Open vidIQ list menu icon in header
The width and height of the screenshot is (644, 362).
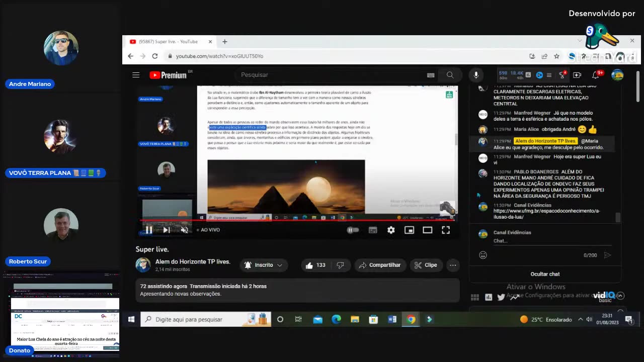[549, 75]
